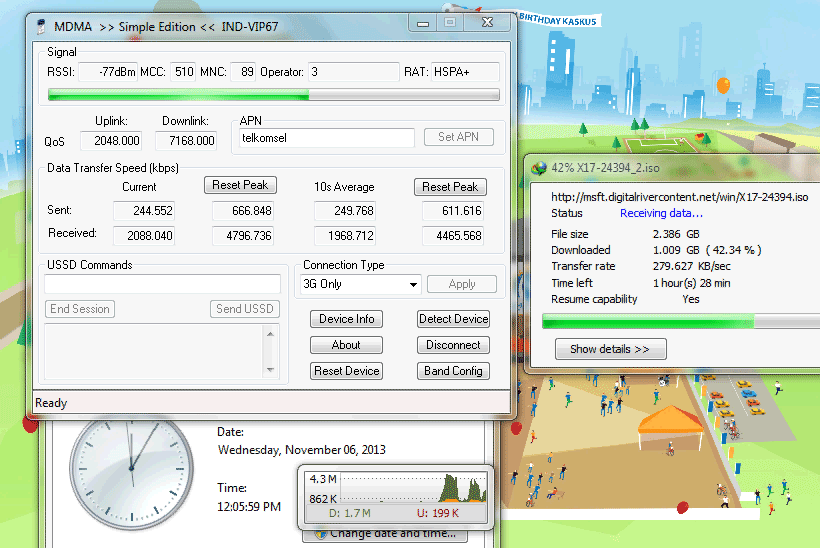The height and width of the screenshot is (548, 820).
Task: Click the USSD Commands input field
Action: click(x=163, y=284)
